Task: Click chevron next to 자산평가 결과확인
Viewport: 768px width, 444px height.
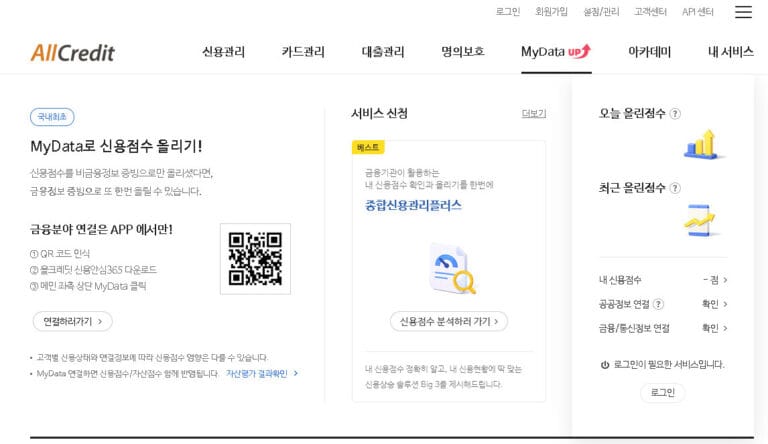Action: tap(295, 373)
